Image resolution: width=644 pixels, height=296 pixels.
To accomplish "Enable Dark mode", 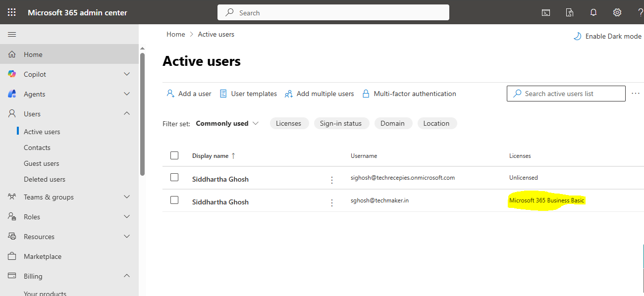I will (607, 36).
